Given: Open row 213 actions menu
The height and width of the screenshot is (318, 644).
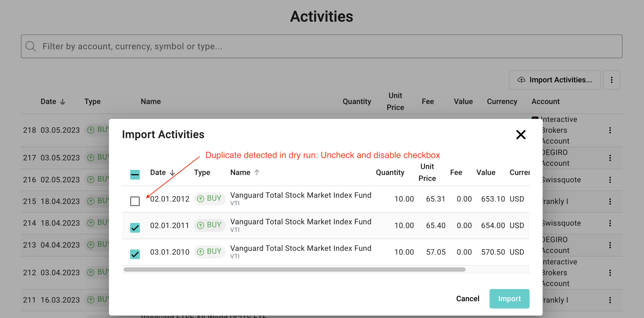Looking at the screenshot, I should [x=610, y=245].
